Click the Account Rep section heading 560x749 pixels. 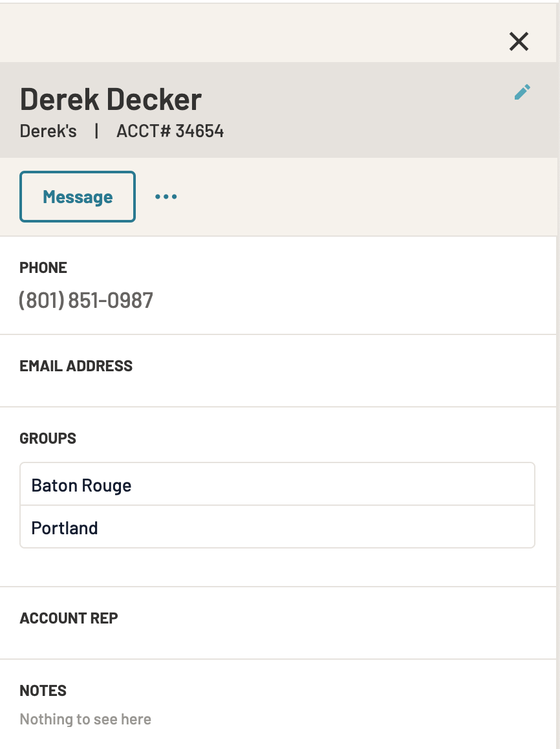(69, 618)
